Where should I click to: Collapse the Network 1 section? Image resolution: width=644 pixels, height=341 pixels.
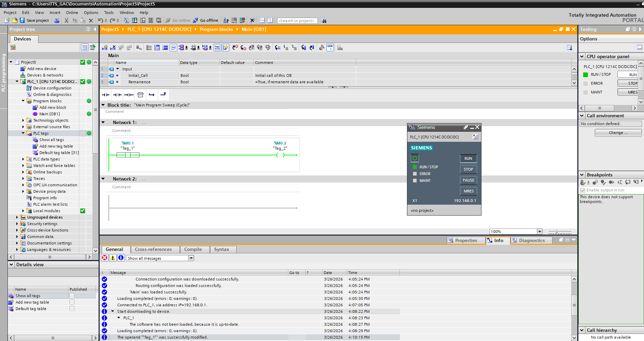point(103,122)
